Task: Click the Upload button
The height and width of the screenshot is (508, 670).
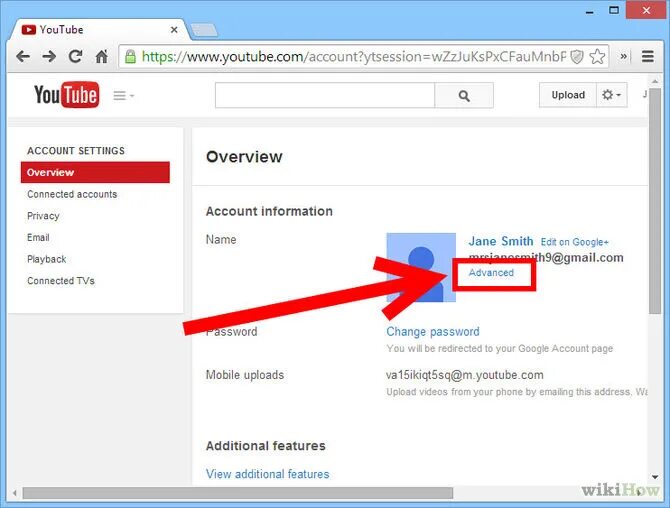Action: [x=568, y=95]
